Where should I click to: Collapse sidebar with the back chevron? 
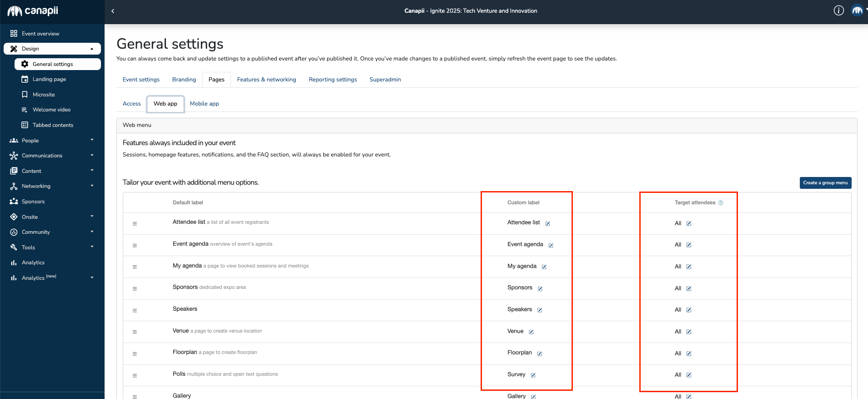113,11
